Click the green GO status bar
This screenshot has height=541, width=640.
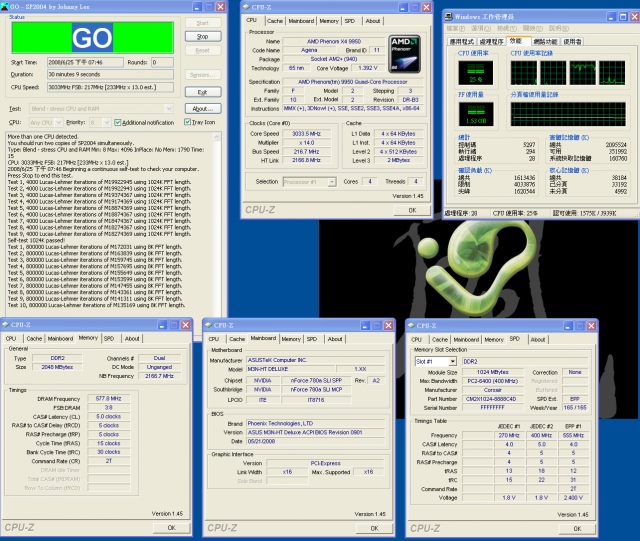coord(93,38)
